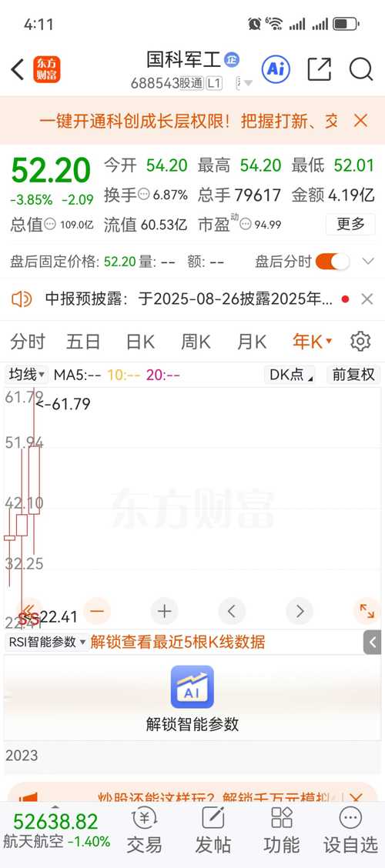Zoom in chart with plus button
This screenshot has height=868, width=385.
(165, 611)
